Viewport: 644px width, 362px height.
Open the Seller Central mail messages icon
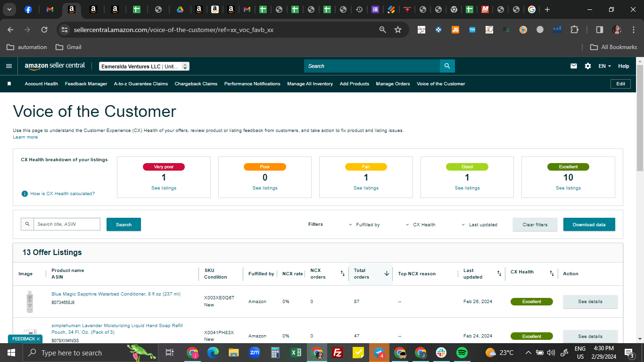574,66
